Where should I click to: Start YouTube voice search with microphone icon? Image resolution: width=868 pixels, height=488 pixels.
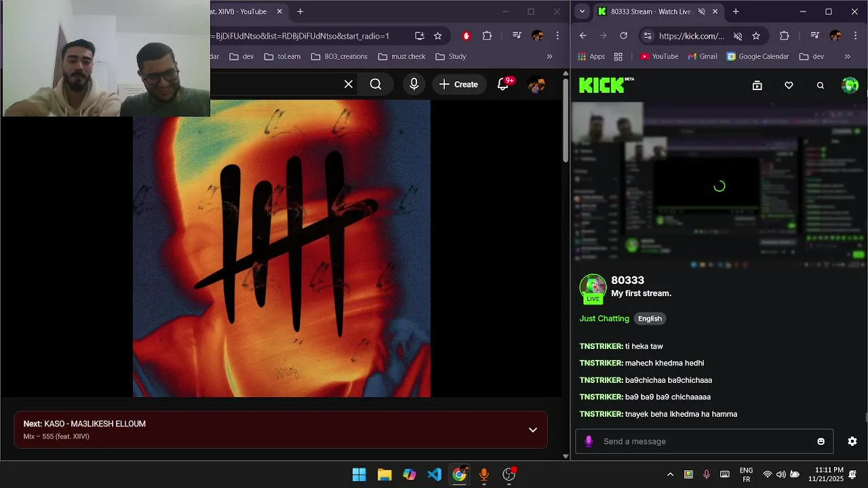[x=414, y=84]
